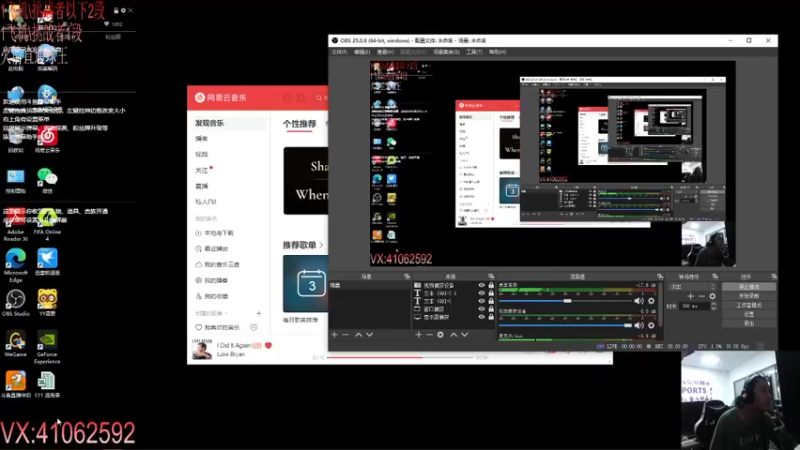
Task: Open OBS 工具(T) Tools menu
Action: coord(474,52)
